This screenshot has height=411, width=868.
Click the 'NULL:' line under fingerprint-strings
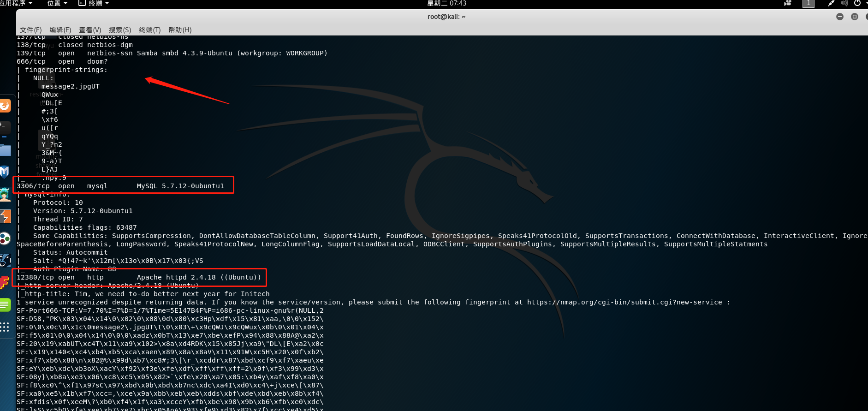click(43, 78)
